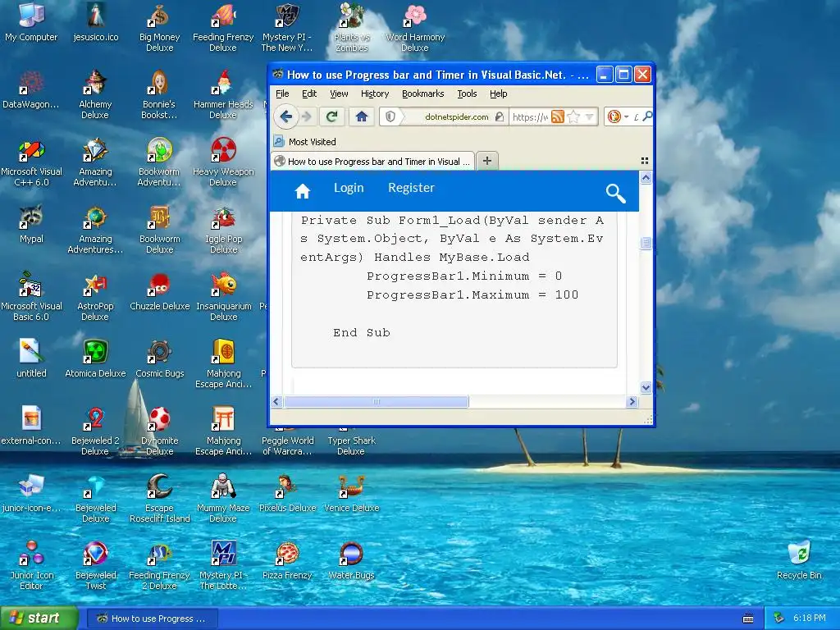Select the Recycle Bin icon
This screenshot has width=840, height=630.
(799, 559)
